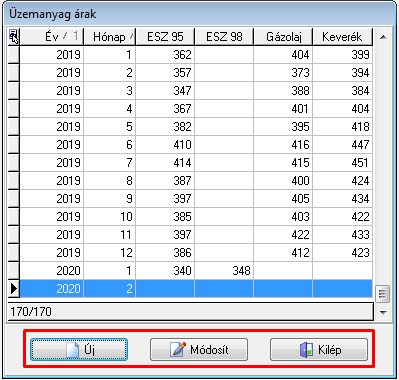Select Gázolaj value 395

click(283, 127)
